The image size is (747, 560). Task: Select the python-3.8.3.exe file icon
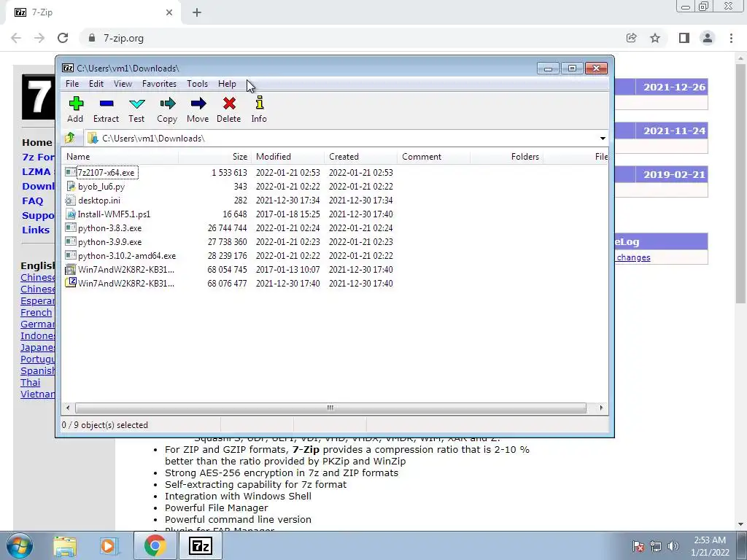71,227
